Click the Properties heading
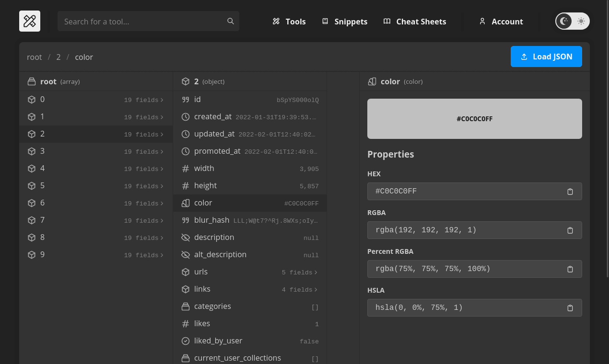Image resolution: width=609 pixels, height=364 pixels. click(391, 154)
